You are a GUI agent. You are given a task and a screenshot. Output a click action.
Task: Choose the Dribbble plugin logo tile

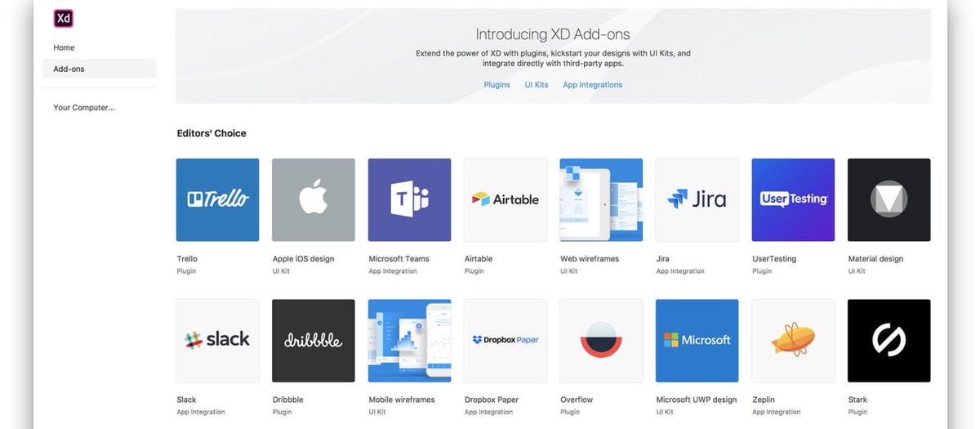click(x=314, y=341)
